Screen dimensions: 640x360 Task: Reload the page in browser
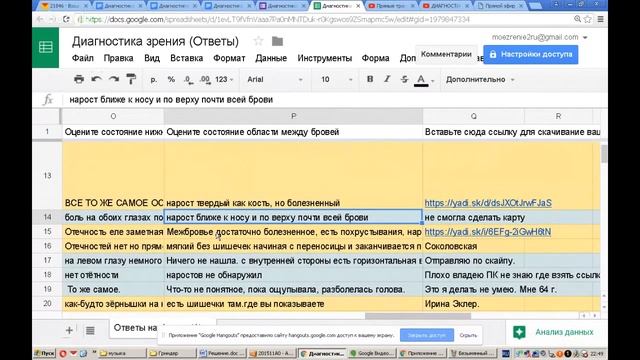[67, 19]
